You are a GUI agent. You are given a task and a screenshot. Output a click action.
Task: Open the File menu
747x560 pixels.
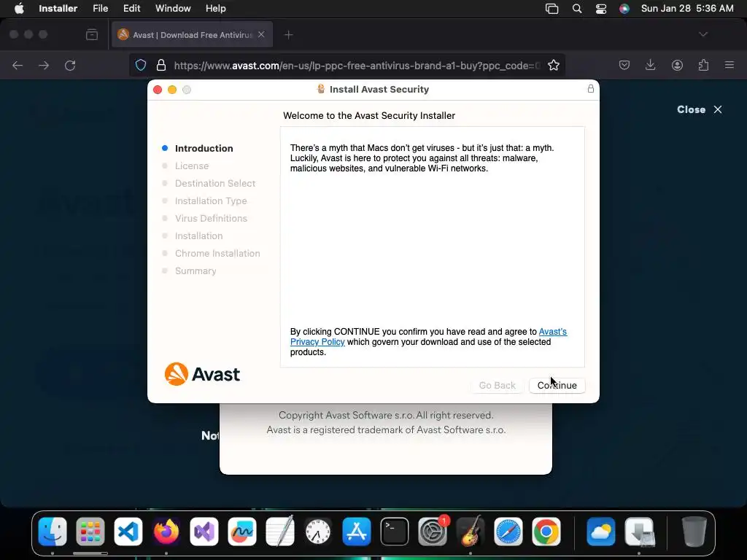[101, 9]
